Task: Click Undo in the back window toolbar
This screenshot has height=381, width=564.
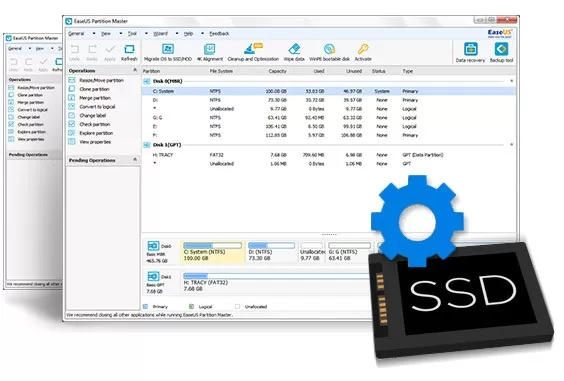Action: [13, 64]
